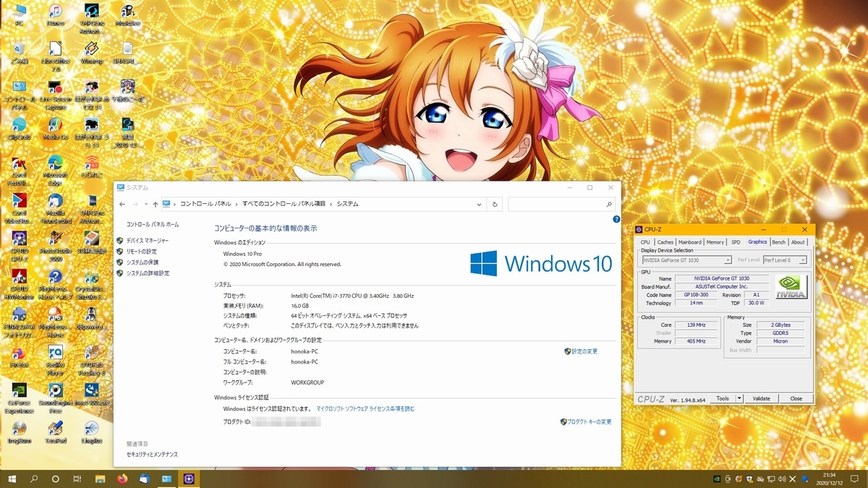Open the MusicBee desktop icon
Viewport: 868px width, 488px height.
(x=127, y=15)
